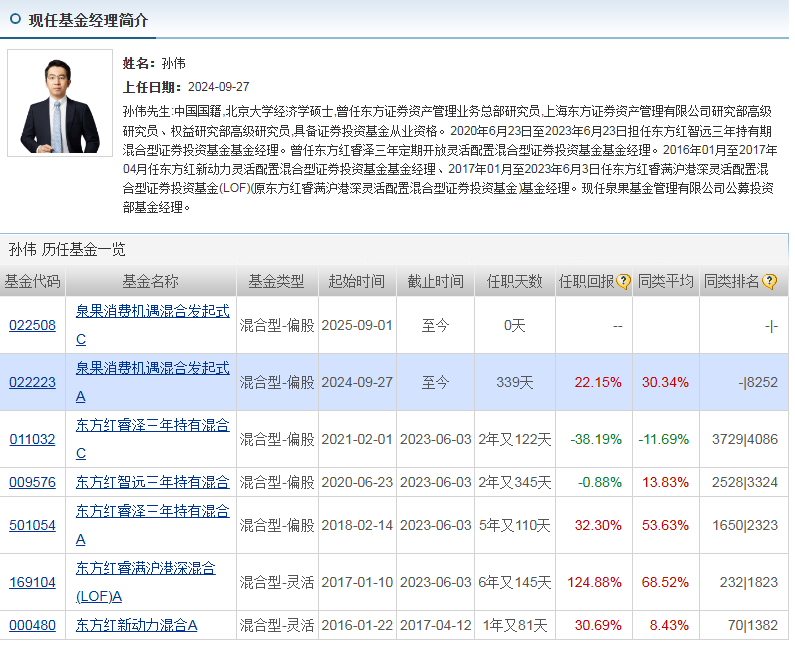Open fund code 169104 link
795x649 pixels.
tap(32, 582)
